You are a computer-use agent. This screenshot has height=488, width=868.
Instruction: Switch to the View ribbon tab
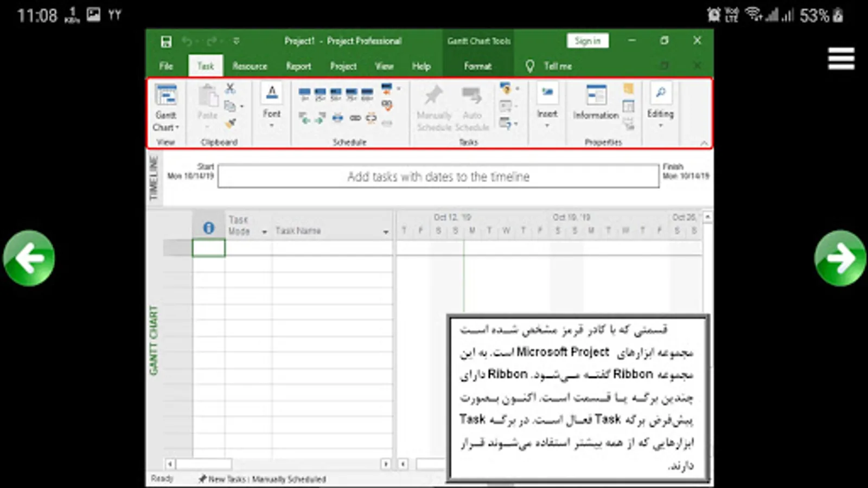click(384, 66)
